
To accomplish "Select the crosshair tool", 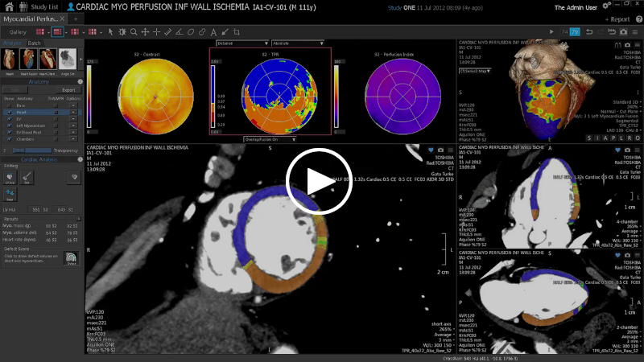I will [156, 31].
